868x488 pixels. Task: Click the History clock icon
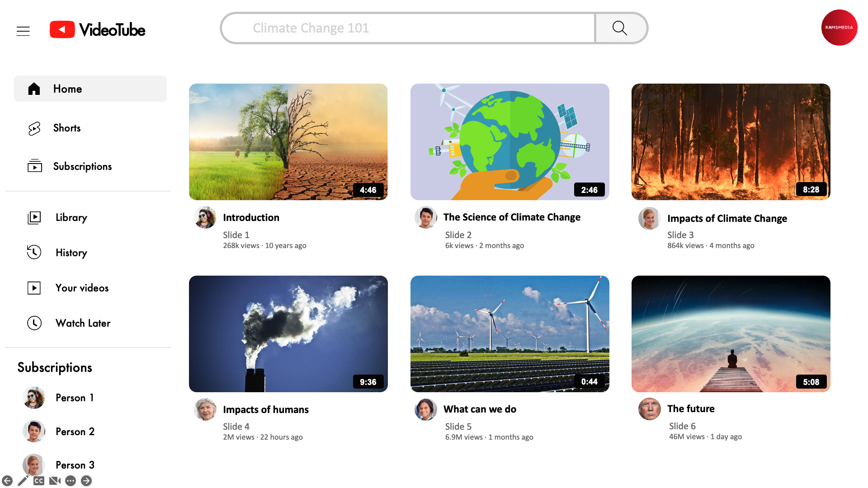coord(34,252)
